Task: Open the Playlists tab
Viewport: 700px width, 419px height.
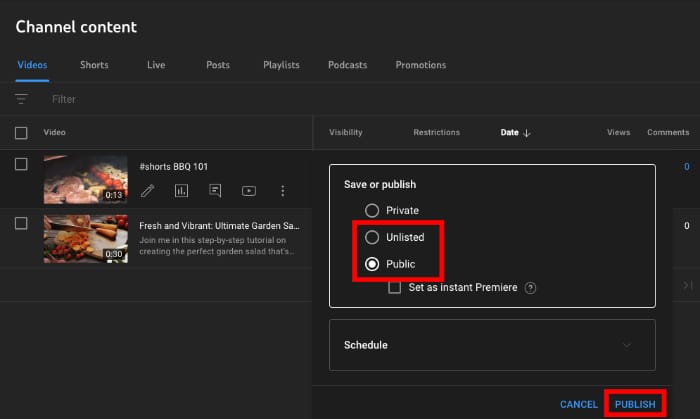Action: point(281,65)
